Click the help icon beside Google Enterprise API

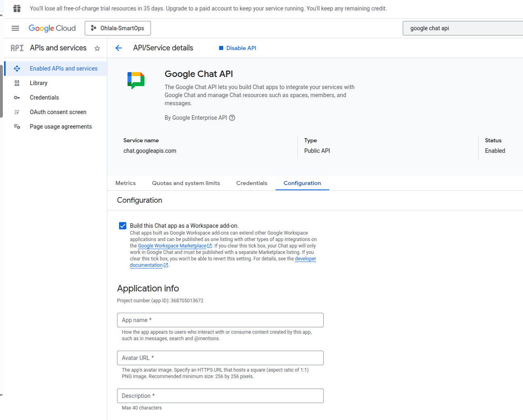(232, 118)
